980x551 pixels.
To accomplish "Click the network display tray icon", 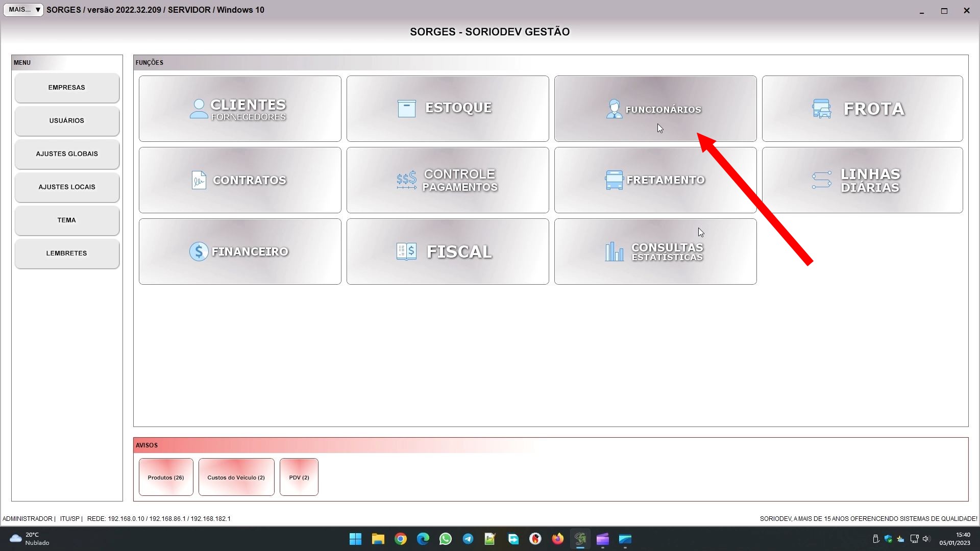I will tap(914, 539).
